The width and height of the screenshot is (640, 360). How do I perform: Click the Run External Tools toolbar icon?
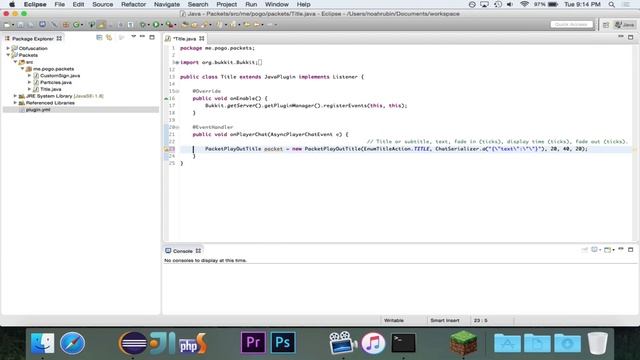tap(169, 25)
